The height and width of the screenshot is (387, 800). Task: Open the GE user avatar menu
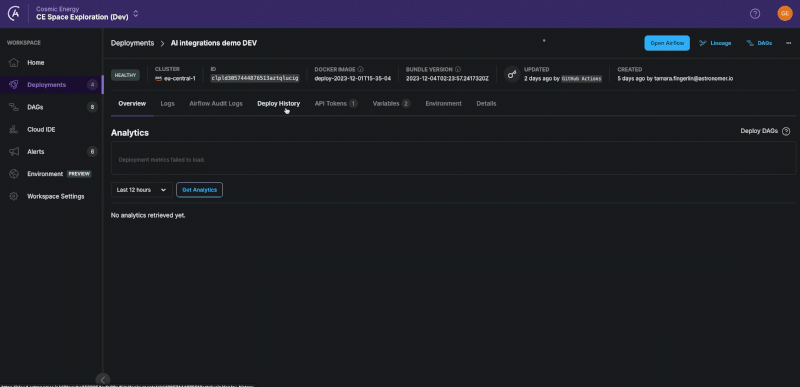(x=785, y=14)
